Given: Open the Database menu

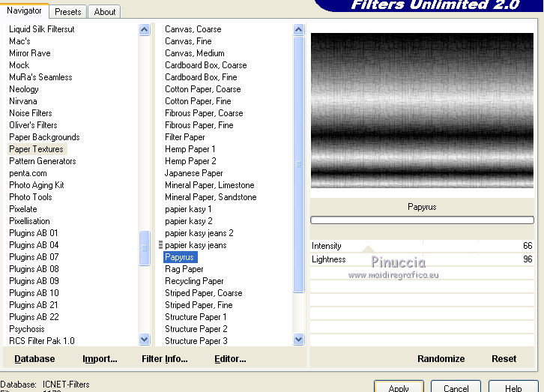Looking at the screenshot, I should [x=34, y=359].
